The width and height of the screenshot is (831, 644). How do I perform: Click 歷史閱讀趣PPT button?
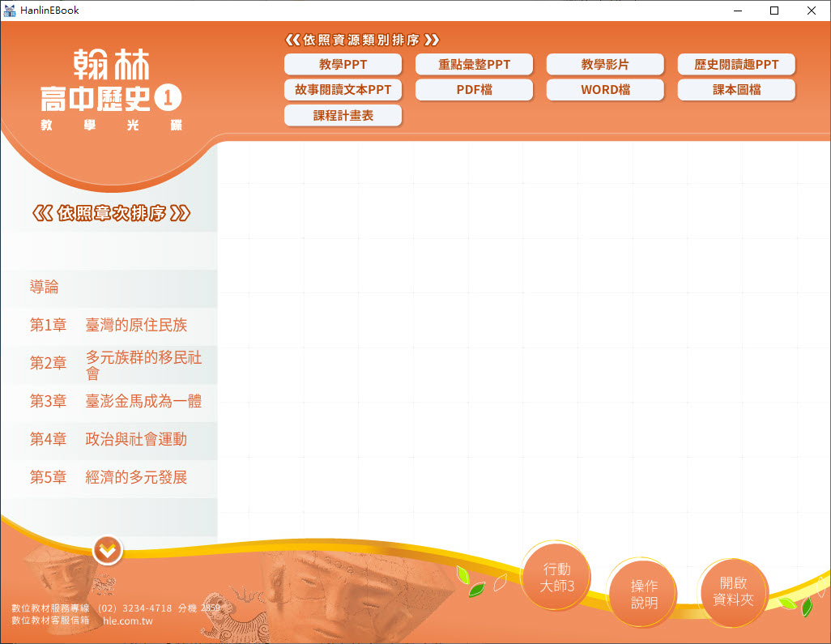[x=736, y=65]
